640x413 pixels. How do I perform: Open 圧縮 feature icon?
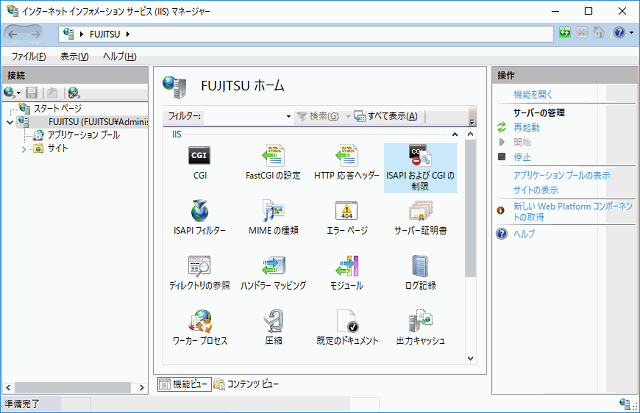[x=273, y=328]
